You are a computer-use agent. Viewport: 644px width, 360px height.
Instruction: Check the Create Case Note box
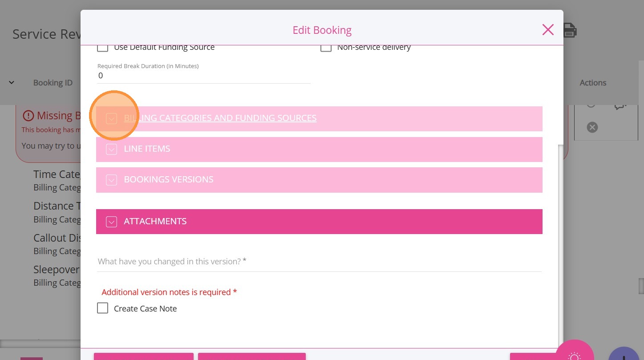point(103,308)
